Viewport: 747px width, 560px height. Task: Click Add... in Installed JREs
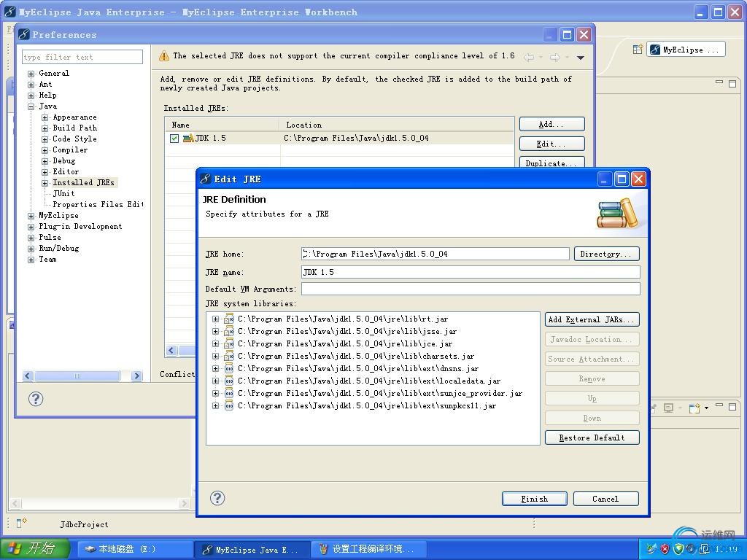(551, 124)
